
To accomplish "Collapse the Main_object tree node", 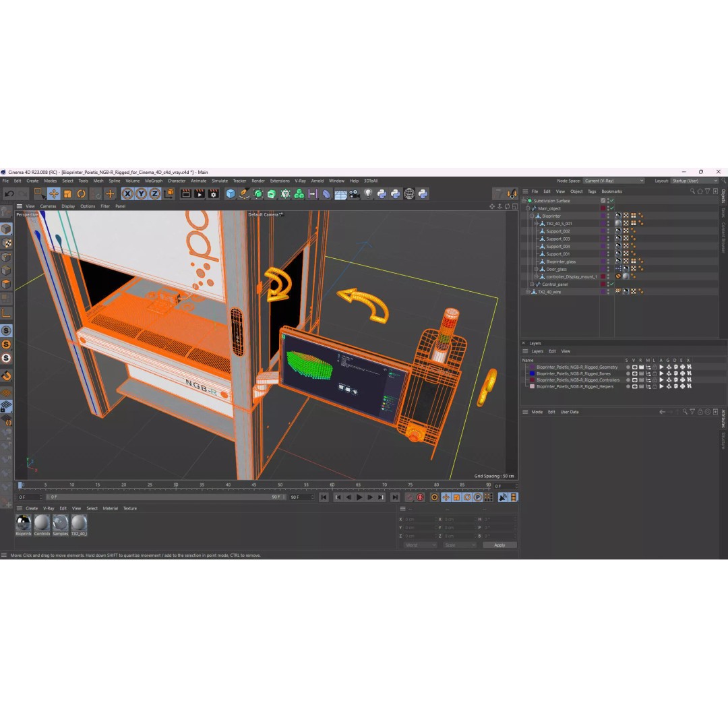I will pos(528,208).
